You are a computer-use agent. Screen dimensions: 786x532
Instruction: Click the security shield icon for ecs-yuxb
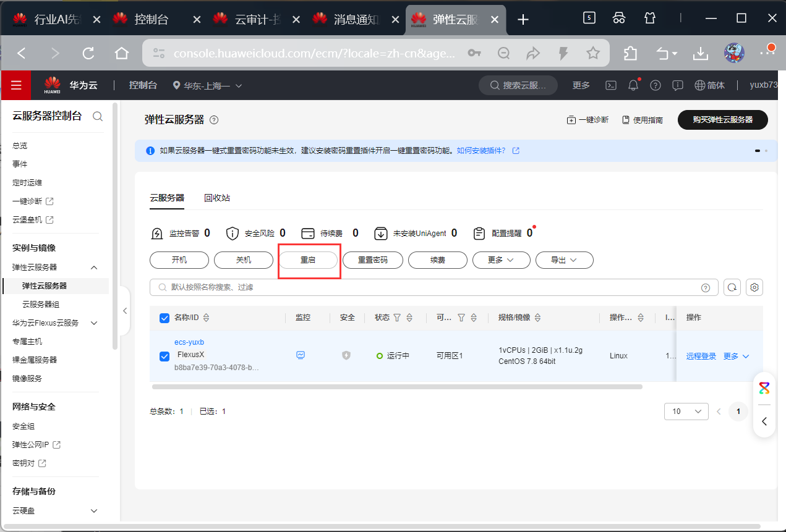pyautogui.click(x=346, y=355)
